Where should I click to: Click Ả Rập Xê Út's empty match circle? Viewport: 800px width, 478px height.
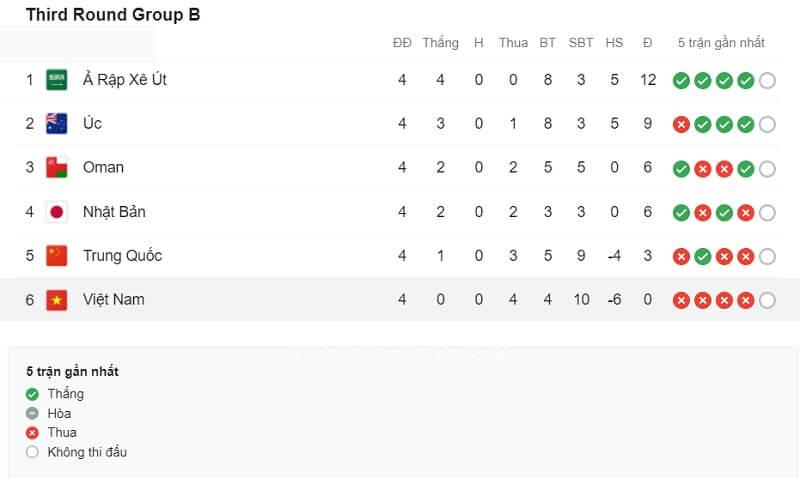point(767,81)
